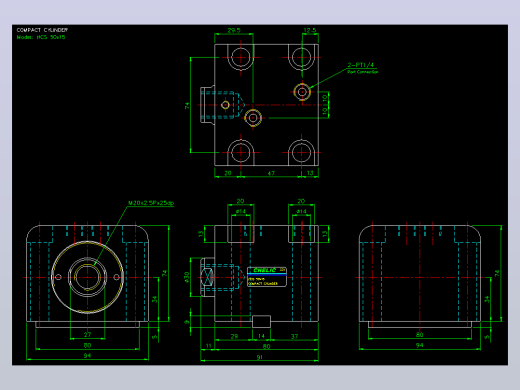Viewport: 520px width, 390px height.
Task: Select the ø30 diameter dimension
Action: pos(187,277)
